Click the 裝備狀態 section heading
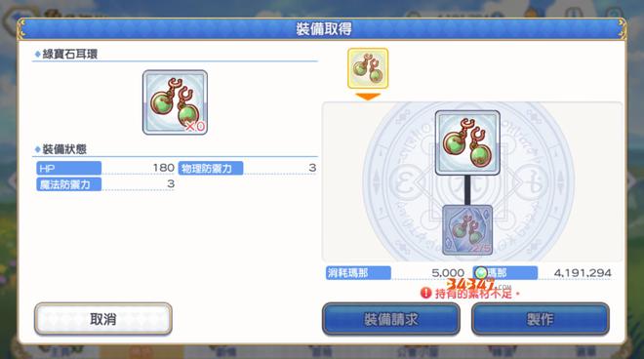 coord(64,149)
